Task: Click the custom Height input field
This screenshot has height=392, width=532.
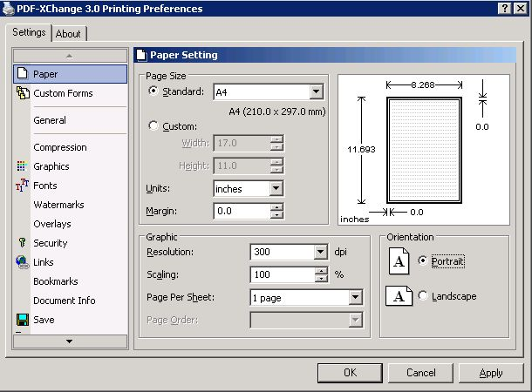Action: click(242, 166)
